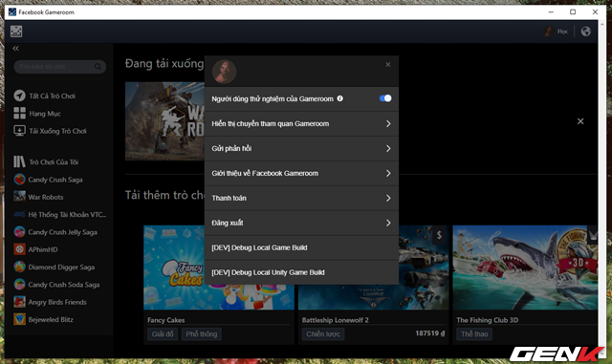Maximize the Facebook Gameroom window

pyautogui.click(x=573, y=12)
